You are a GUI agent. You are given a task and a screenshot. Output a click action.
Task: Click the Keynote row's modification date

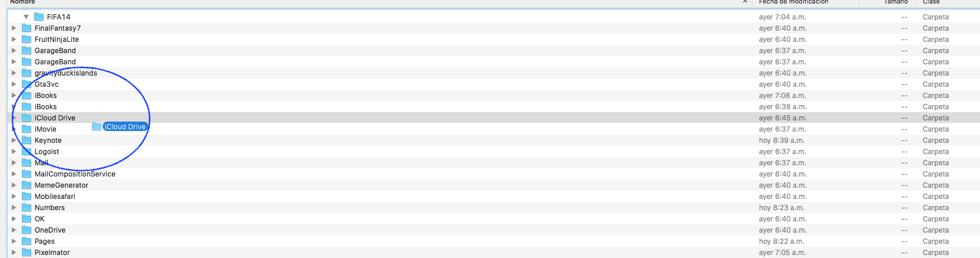781,141
